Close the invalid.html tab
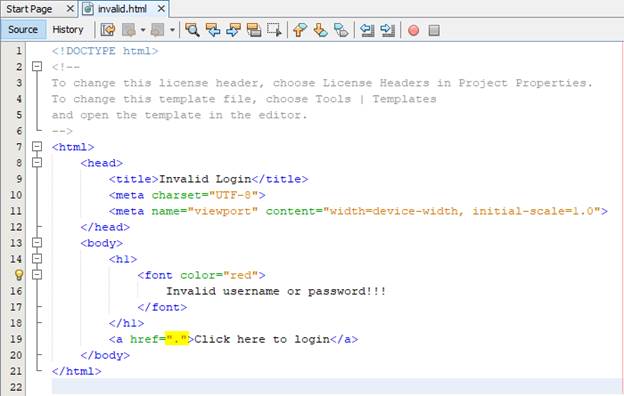The image size is (624, 396). click(161, 8)
